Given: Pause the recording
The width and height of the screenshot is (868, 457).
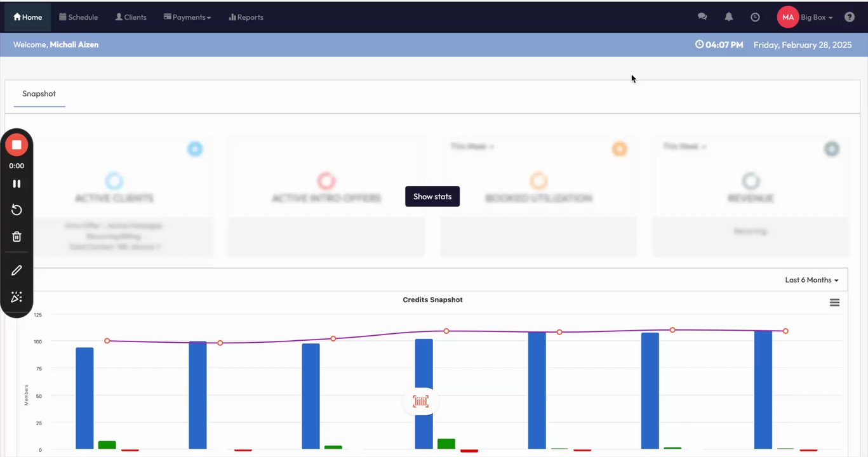Looking at the screenshot, I should (x=17, y=183).
